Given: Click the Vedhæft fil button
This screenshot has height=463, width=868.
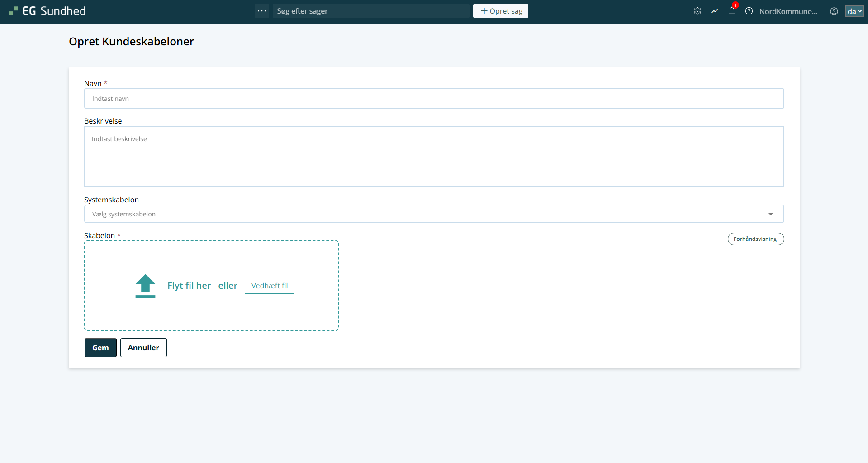Looking at the screenshot, I should coord(269,286).
